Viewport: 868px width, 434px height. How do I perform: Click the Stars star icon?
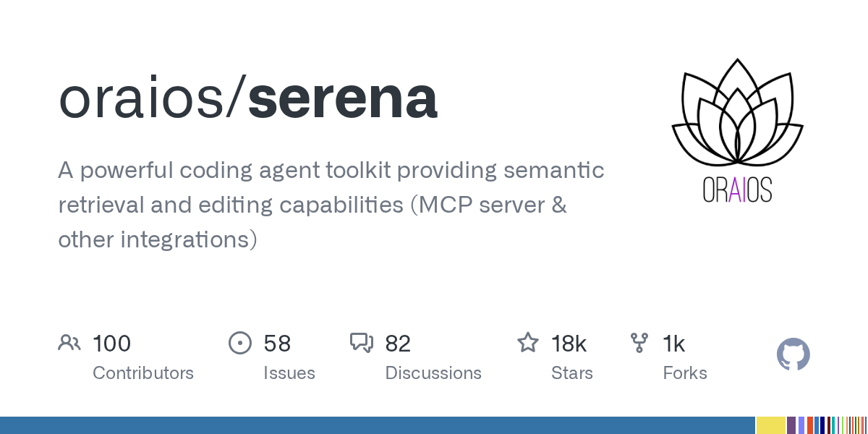pyautogui.click(x=527, y=343)
